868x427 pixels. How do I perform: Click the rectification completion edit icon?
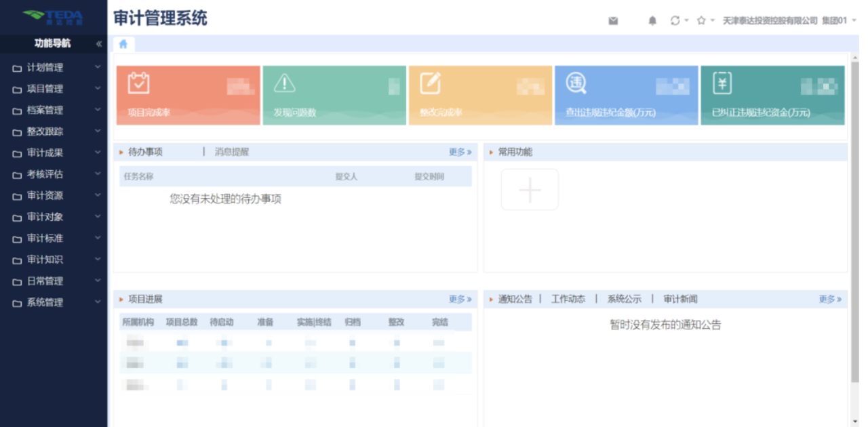pyautogui.click(x=430, y=83)
